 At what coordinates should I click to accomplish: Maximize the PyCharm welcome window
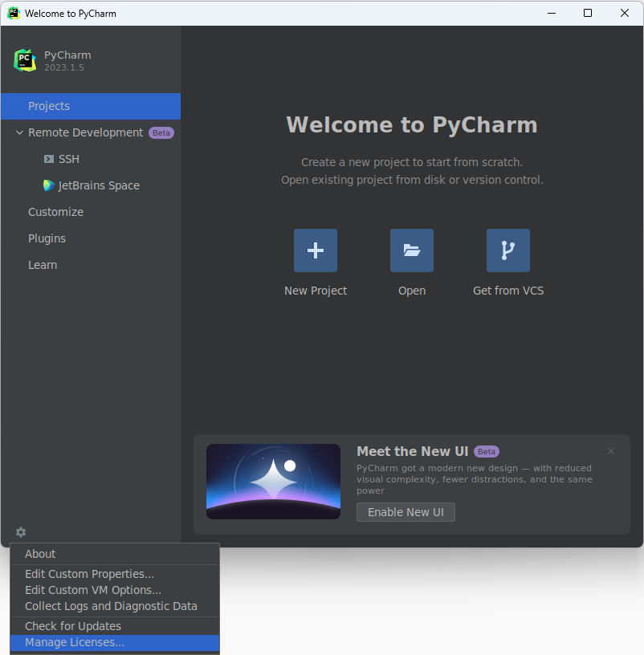click(x=588, y=13)
